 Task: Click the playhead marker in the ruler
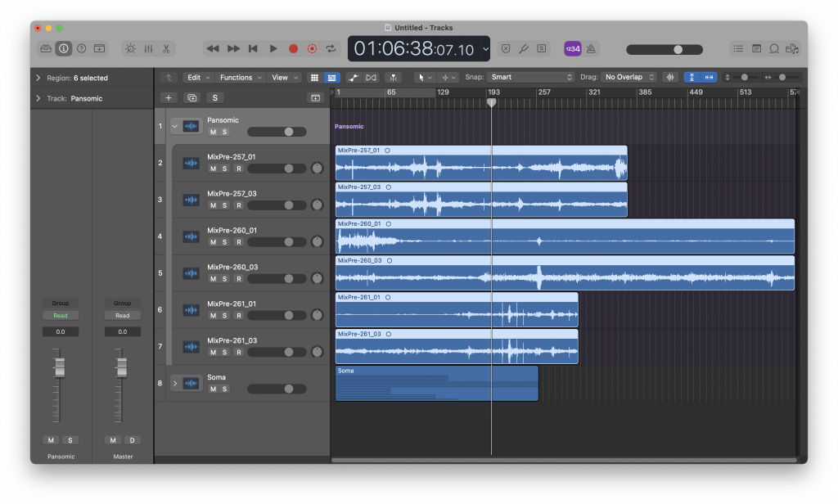click(492, 102)
